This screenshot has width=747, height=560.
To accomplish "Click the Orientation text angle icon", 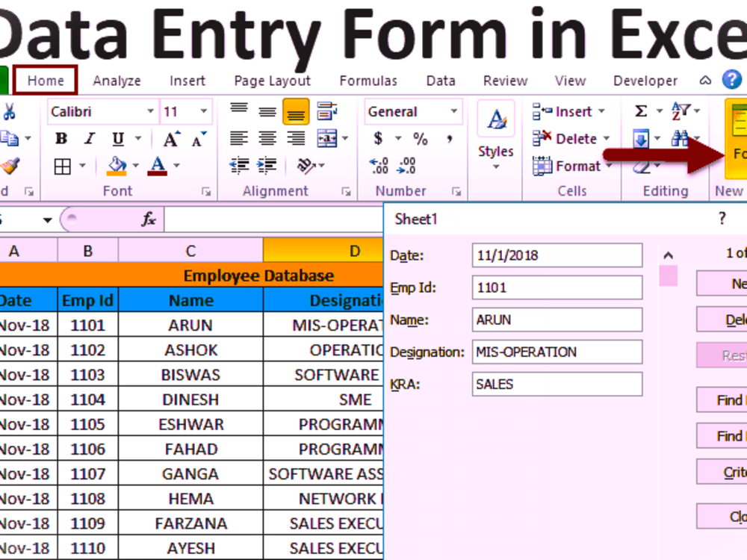I will point(306,166).
